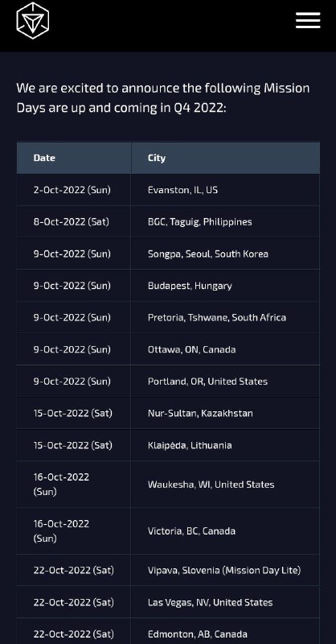Click the Ingress hexagon logo
Image resolution: width=336 pixels, height=644 pixels.
tap(33, 21)
